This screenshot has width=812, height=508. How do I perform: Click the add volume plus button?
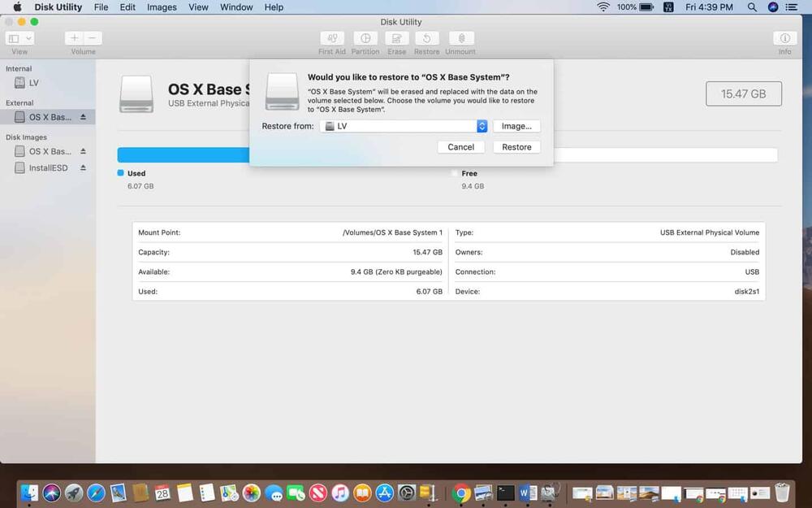click(74, 38)
